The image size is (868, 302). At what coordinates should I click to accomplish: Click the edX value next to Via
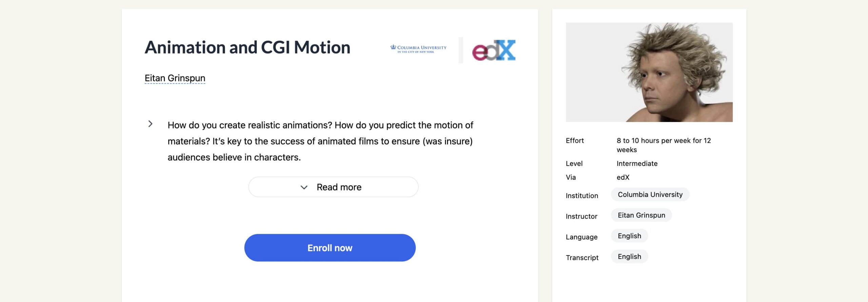(623, 177)
